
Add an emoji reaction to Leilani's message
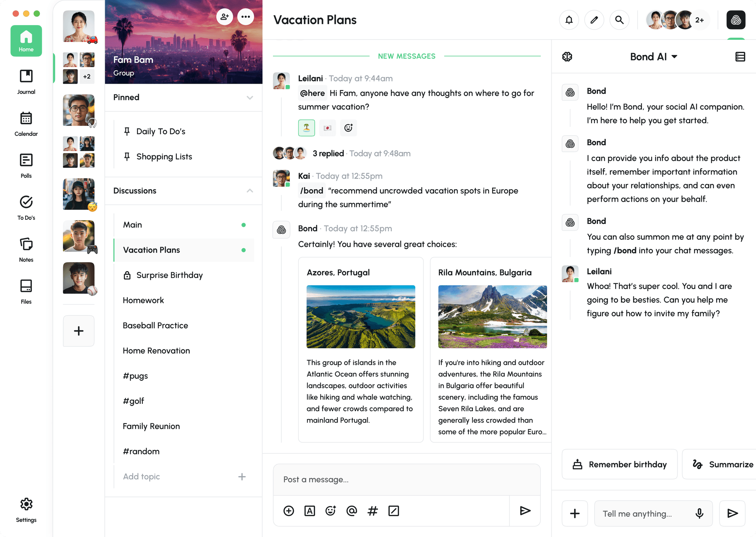pos(348,128)
